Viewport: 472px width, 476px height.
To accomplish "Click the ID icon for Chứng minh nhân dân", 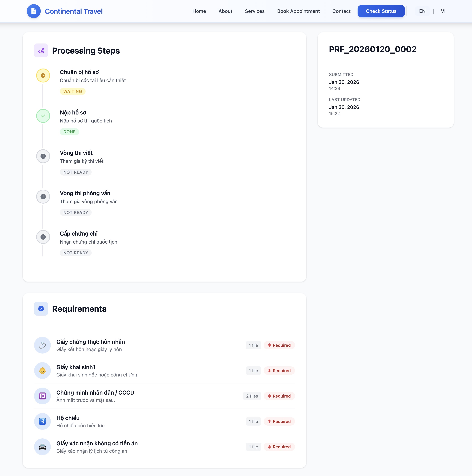I will point(42,396).
